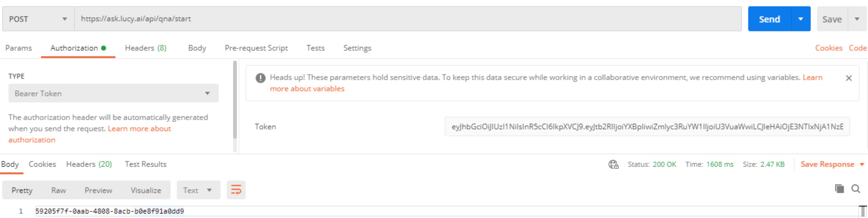Open the Text response format dropdown
The image size is (868, 218).
pyautogui.click(x=198, y=190)
